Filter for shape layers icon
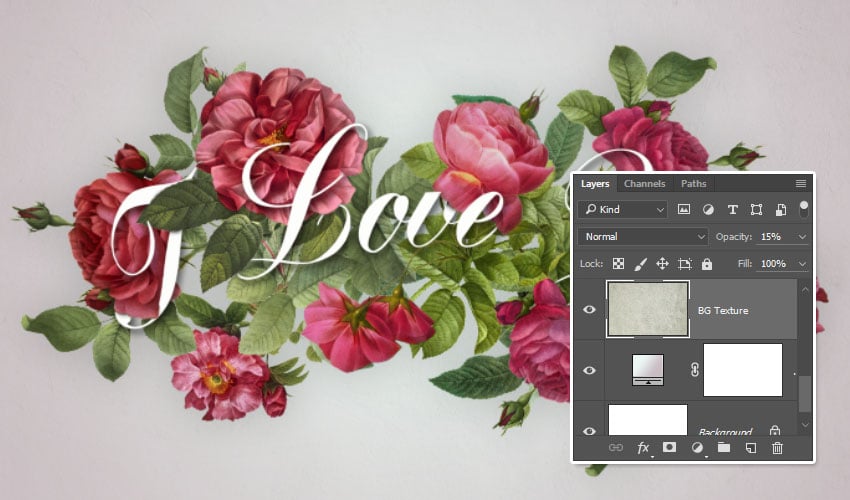Screen dimensions: 850x500 (x=756, y=209)
